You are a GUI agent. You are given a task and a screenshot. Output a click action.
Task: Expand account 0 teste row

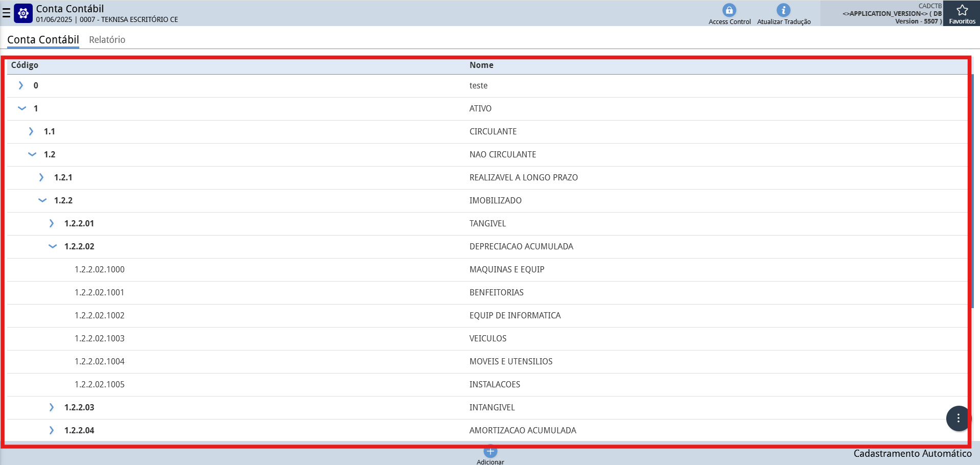(x=21, y=85)
